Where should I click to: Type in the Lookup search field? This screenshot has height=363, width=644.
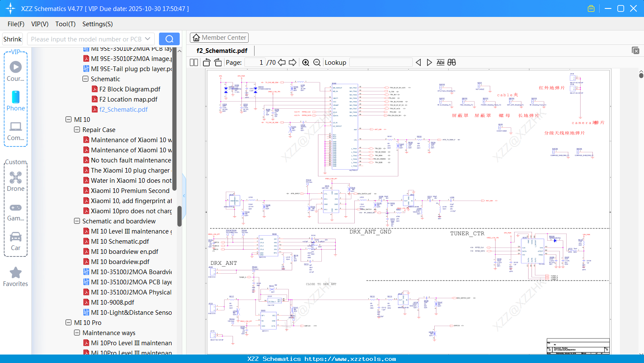tap(381, 62)
